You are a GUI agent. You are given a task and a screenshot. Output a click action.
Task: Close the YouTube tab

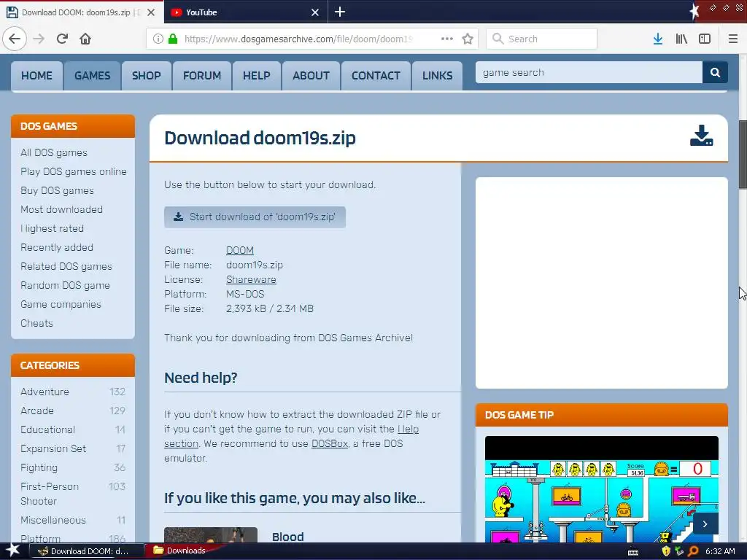[x=315, y=12]
